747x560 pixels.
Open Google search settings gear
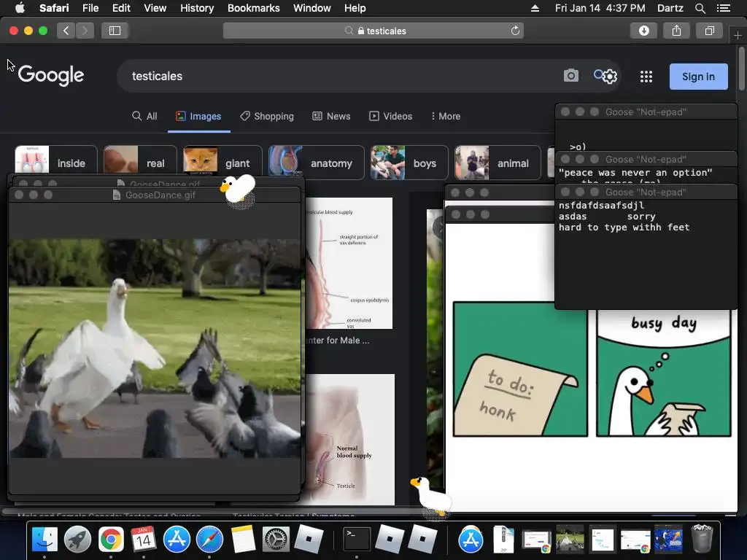(611, 77)
